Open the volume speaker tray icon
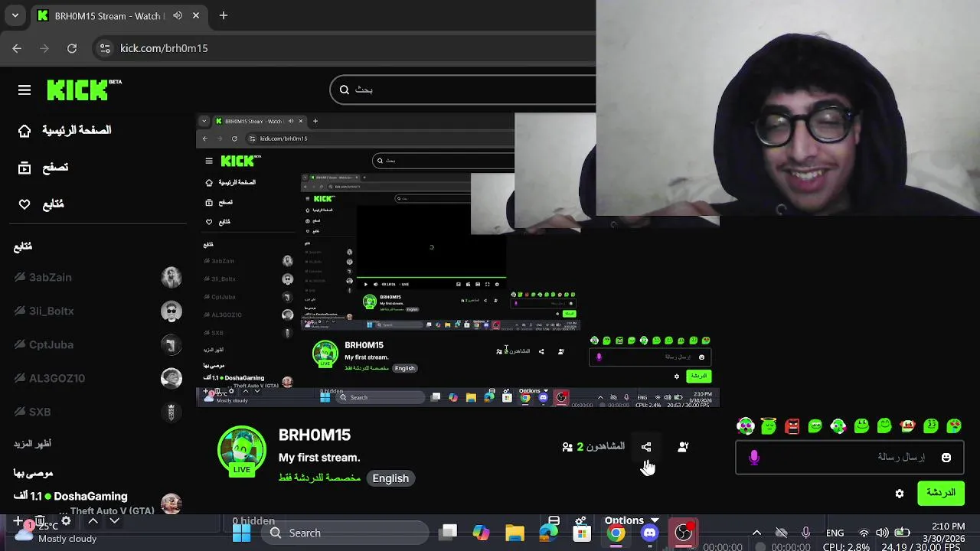Screen dimensions: 980x551 [882, 533]
